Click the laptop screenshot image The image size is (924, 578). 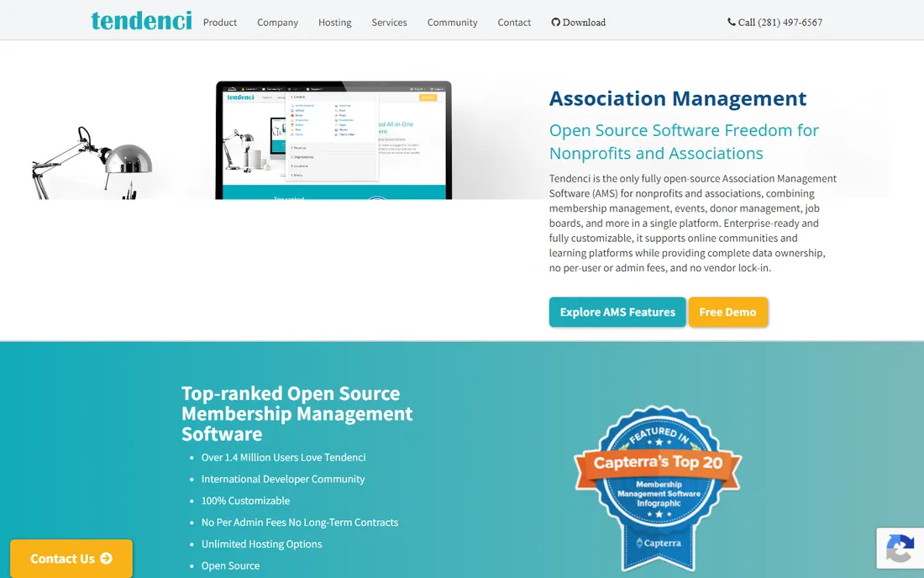tap(333, 140)
